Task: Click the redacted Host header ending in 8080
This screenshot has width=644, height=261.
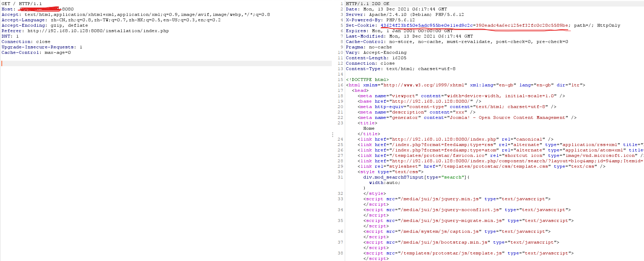Action: 38,9
